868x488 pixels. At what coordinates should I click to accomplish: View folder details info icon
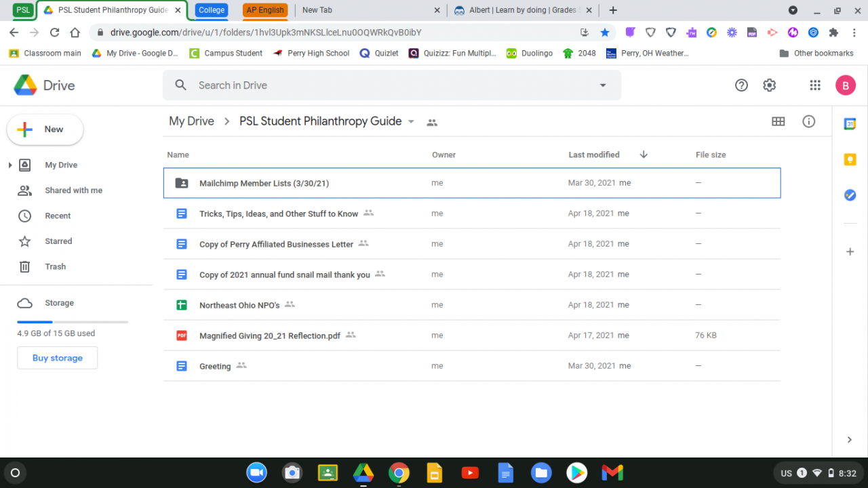coord(808,121)
